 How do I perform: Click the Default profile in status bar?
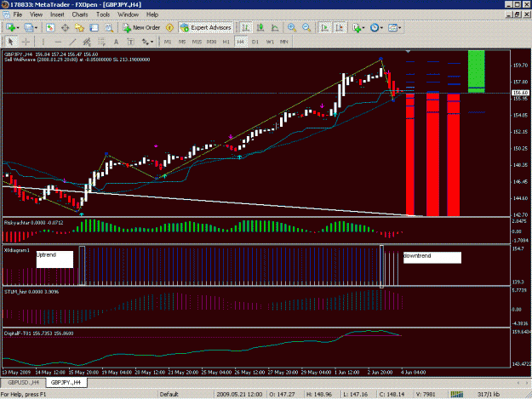tap(169, 394)
